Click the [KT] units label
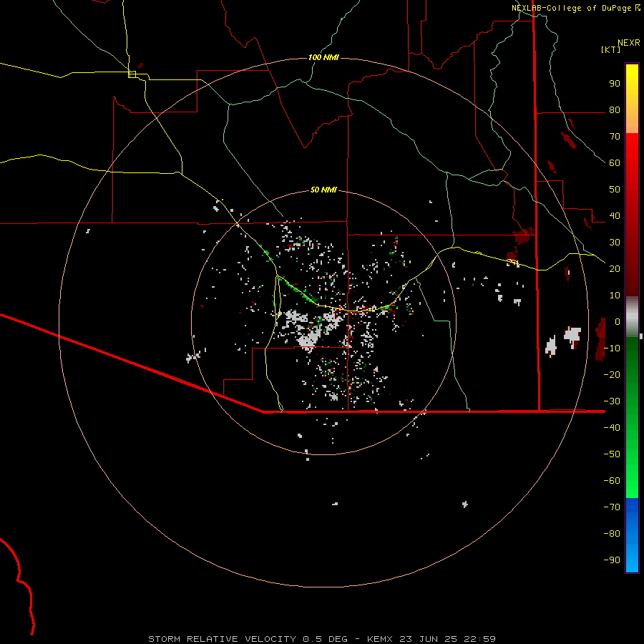This screenshot has width=644, height=644. click(x=611, y=49)
